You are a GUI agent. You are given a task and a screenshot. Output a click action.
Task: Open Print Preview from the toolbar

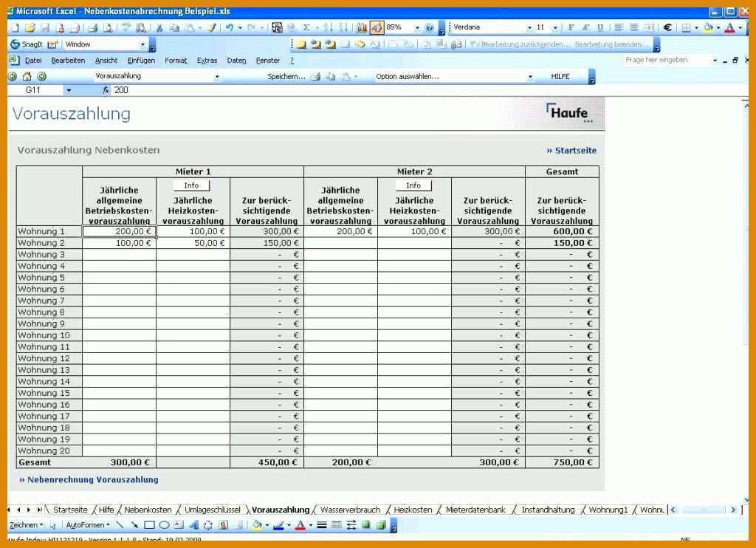coord(108,27)
